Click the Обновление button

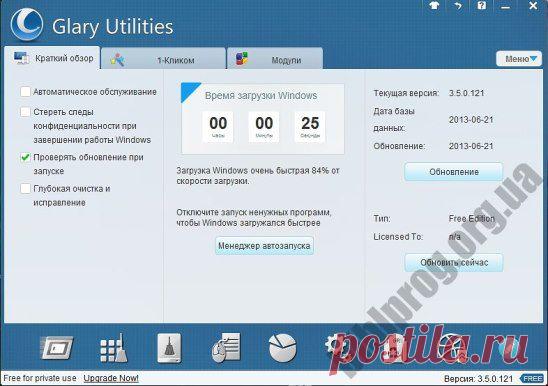pyautogui.click(x=454, y=172)
